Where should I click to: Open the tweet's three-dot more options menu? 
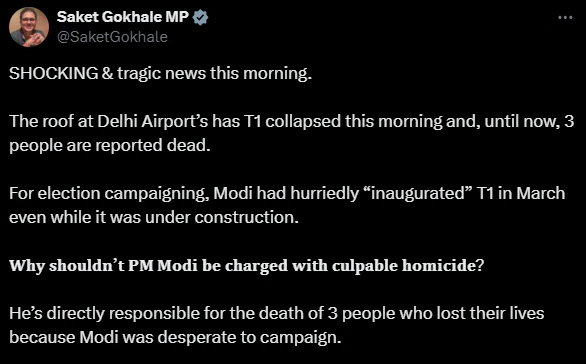pos(565,17)
